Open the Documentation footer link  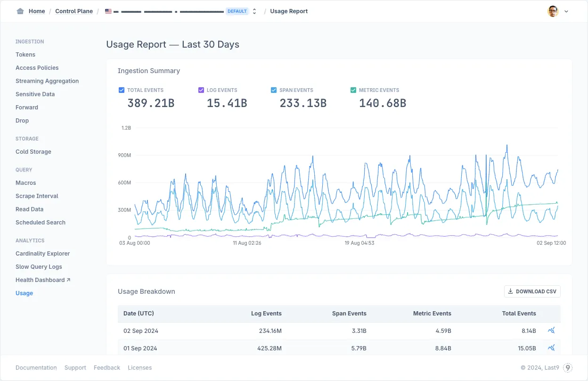click(36, 368)
